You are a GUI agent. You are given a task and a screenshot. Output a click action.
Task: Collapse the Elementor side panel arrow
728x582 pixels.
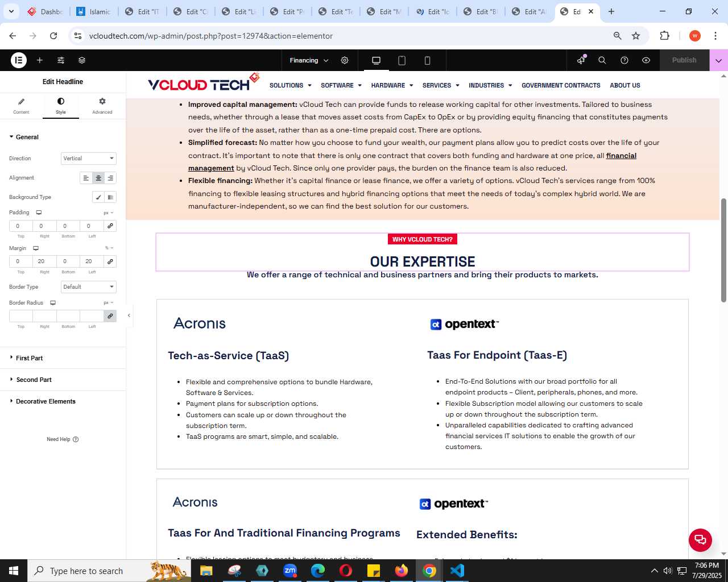(x=129, y=315)
